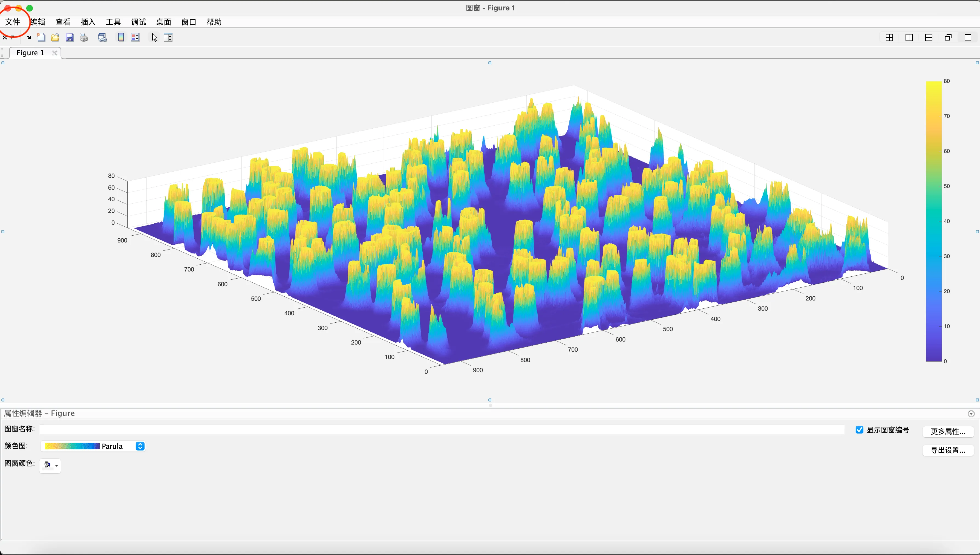
Task: Click the New Figure toolbar icon
Action: click(x=41, y=37)
